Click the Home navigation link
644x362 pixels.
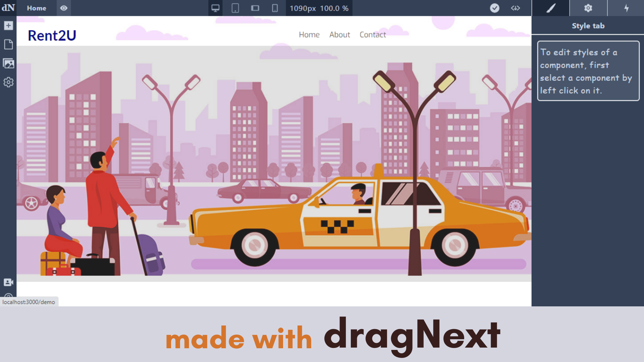(x=309, y=35)
